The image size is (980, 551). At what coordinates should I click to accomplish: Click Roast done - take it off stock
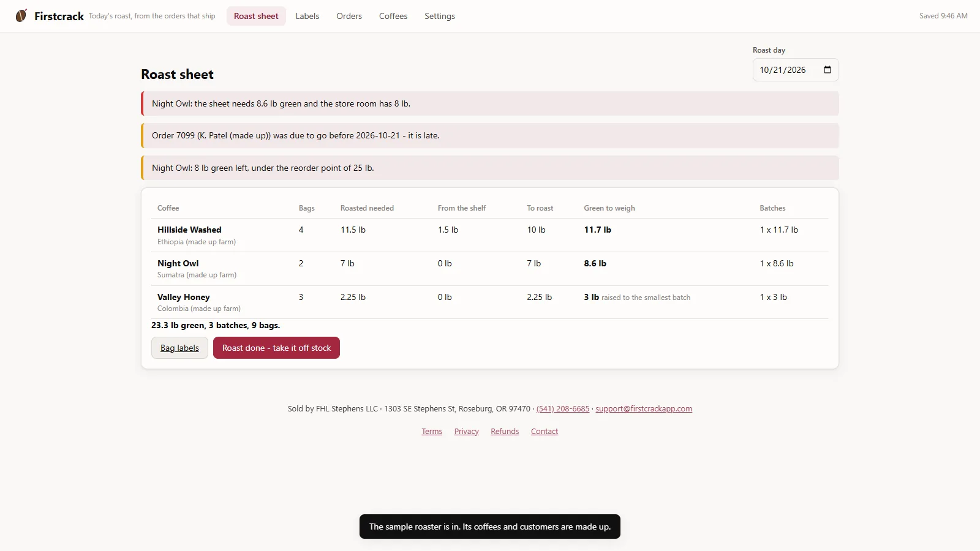(276, 348)
